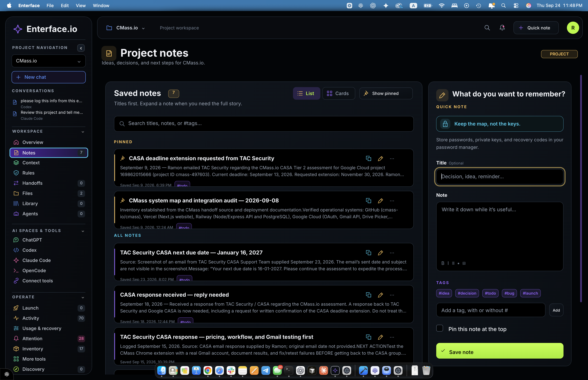Select the #idea tag
The height and width of the screenshot is (380, 588).
(444, 293)
